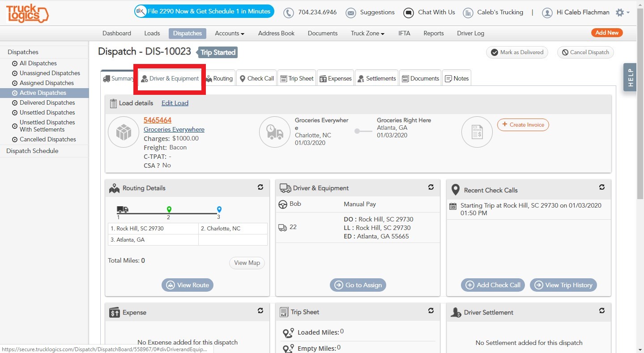Switch to the Check Call tab
Screen dimensions: 644x353
point(256,78)
